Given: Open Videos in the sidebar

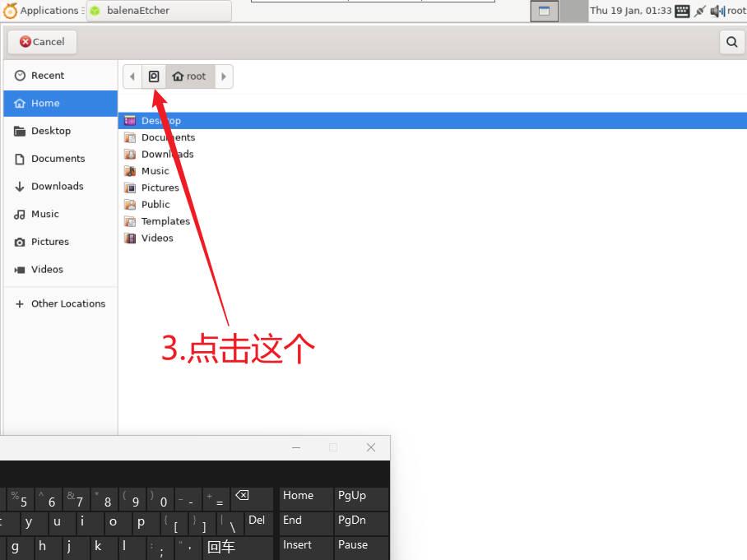Looking at the screenshot, I should coord(61,269).
